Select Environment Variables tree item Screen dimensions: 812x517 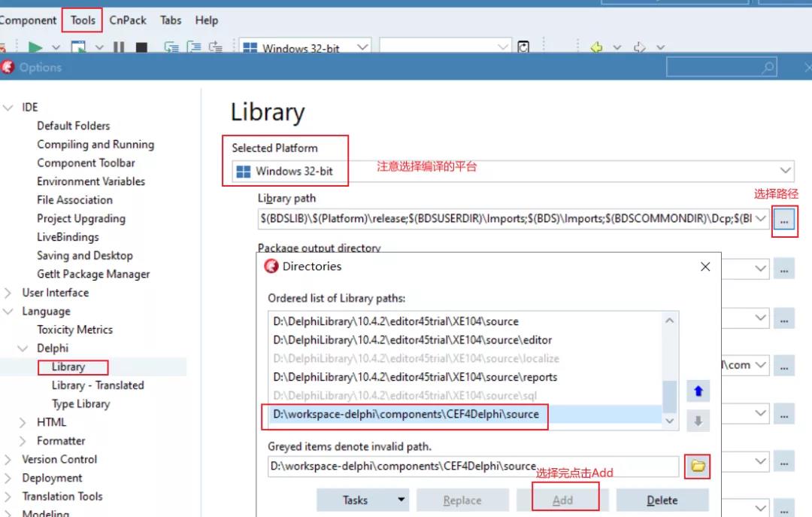[x=91, y=181]
